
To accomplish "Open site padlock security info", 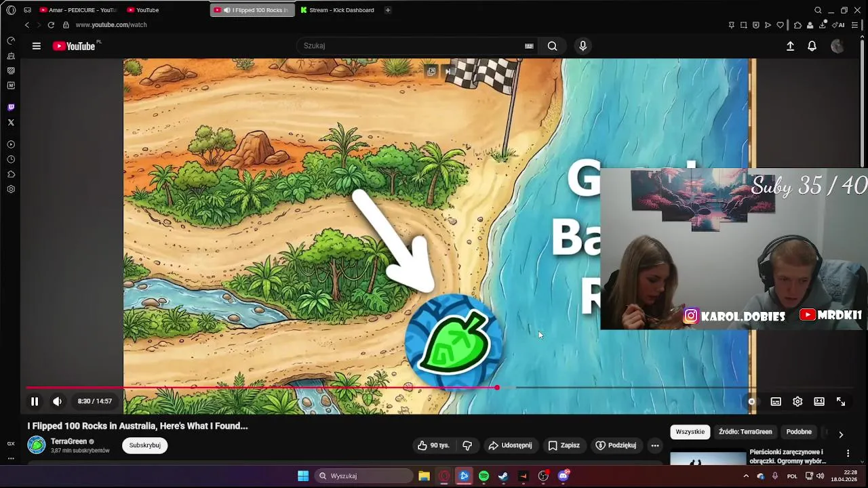I will (x=66, y=25).
